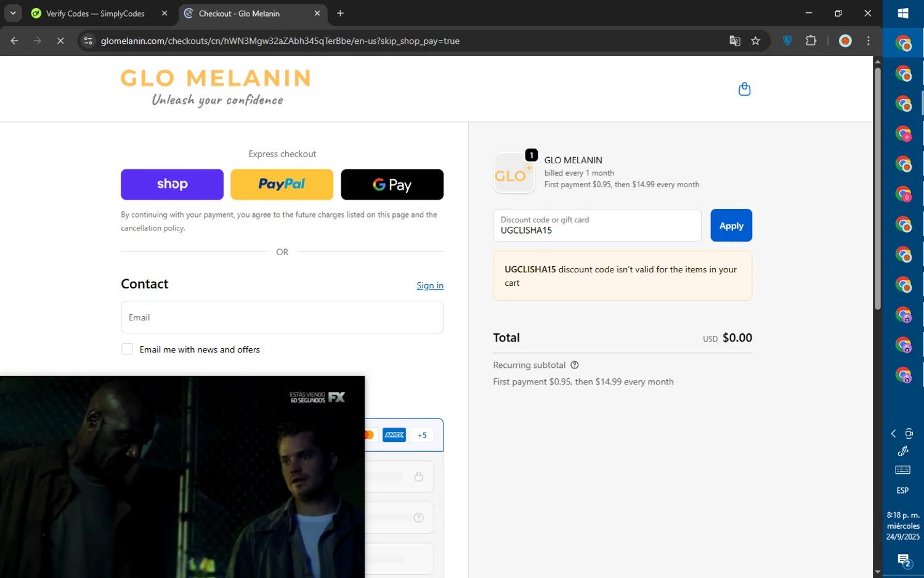This screenshot has height=578, width=924.
Task: Open the Chrome three-dot menu
Action: [x=869, y=41]
